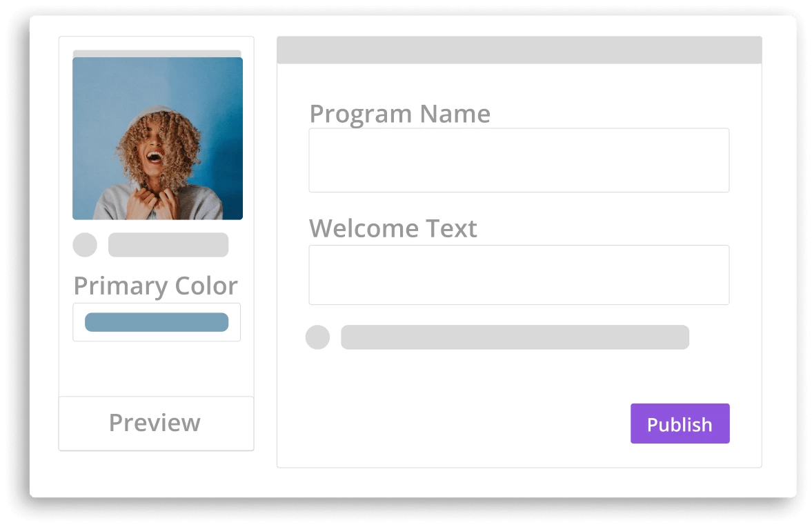
Task: Focus the Welcome Text input field
Action: click(x=519, y=275)
